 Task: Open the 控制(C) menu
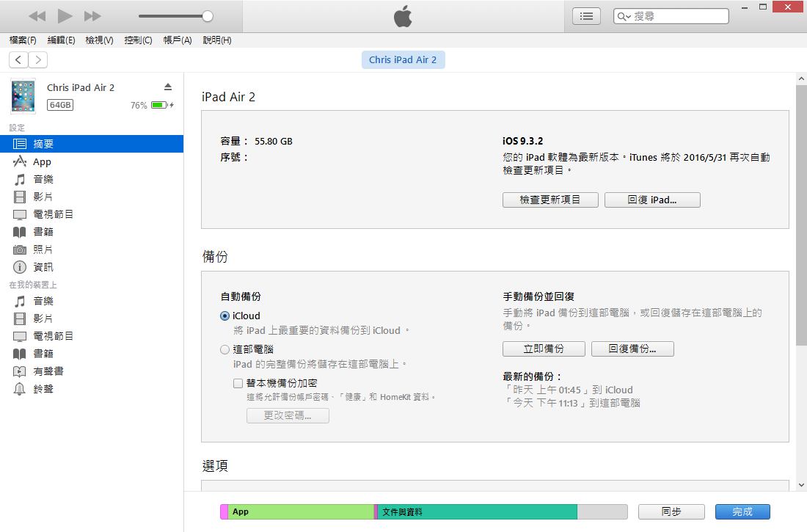(138, 40)
